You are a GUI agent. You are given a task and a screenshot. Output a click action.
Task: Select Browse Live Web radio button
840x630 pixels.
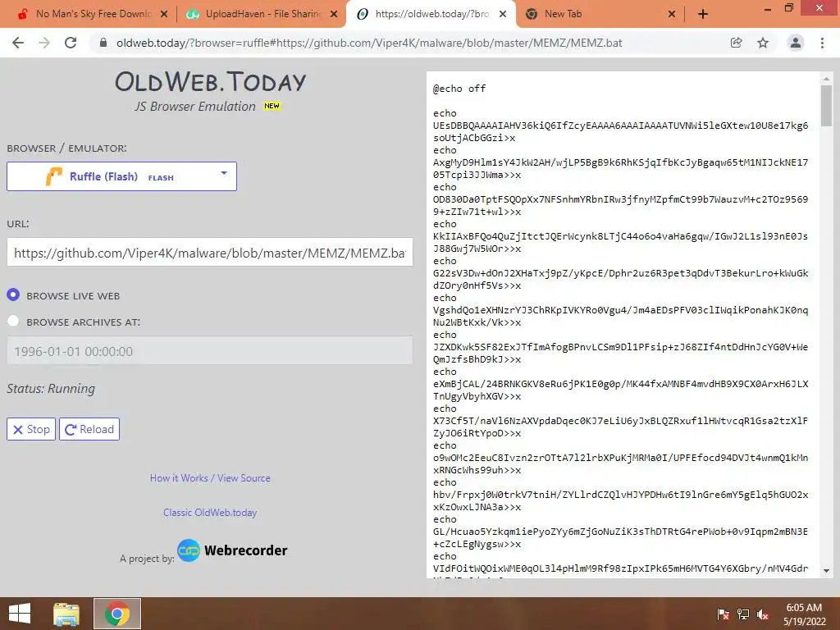tap(13, 294)
